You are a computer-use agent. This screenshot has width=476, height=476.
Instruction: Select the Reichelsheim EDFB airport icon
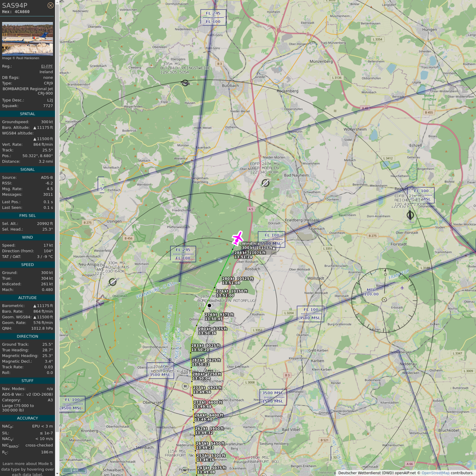coord(410,215)
